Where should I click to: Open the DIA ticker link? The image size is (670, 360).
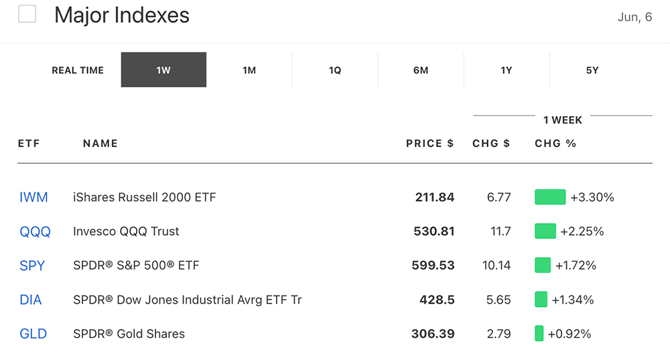point(30,300)
